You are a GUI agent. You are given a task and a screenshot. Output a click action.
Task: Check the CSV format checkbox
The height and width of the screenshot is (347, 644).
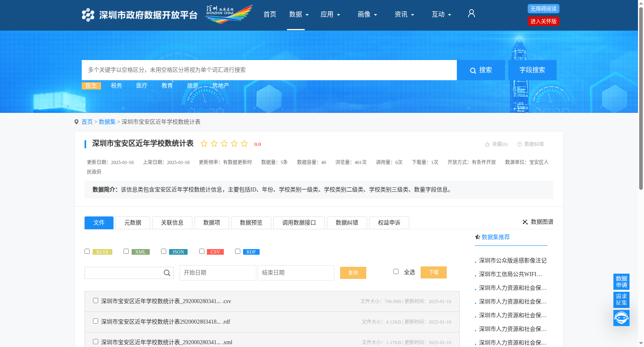pyautogui.click(x=202, y=251)
